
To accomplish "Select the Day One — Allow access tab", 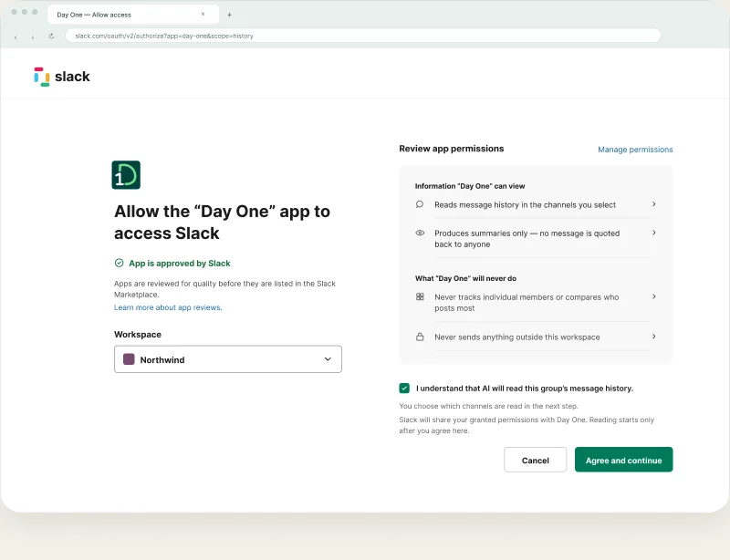I will 133,15.
